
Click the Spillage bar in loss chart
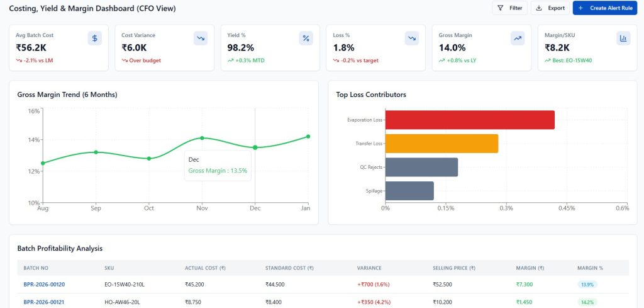(409, 191)
